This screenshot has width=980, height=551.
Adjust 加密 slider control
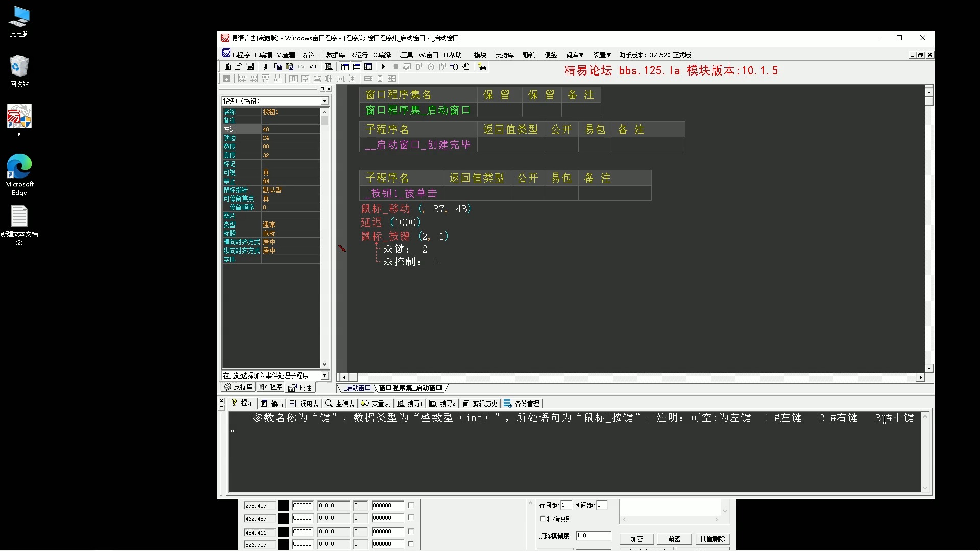pyautogui.click(x=635, y=539)
